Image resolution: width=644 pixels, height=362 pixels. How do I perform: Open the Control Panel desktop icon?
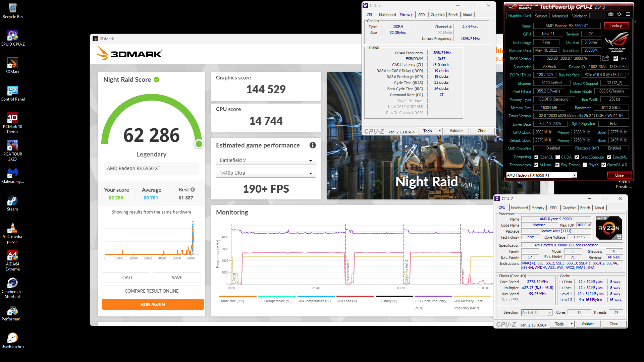(12, 93)
